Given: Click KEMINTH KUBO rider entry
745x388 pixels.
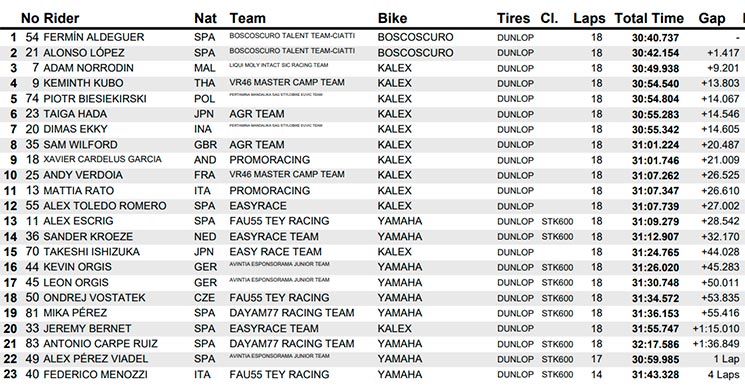Looking at the screenshot, I should tap(83, 83).
